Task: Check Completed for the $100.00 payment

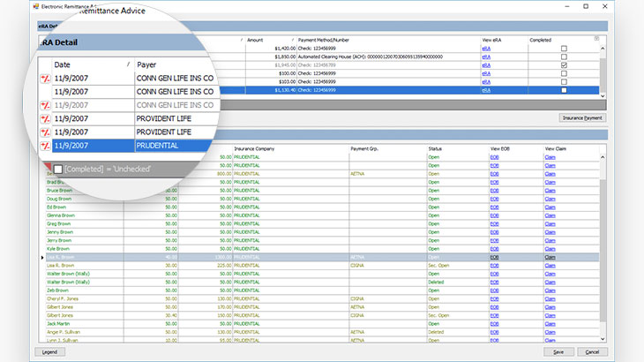Action: point(564,73)
